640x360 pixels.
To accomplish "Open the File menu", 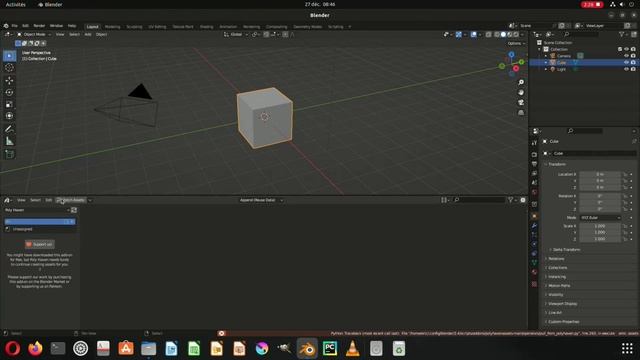I will (15, 26).
